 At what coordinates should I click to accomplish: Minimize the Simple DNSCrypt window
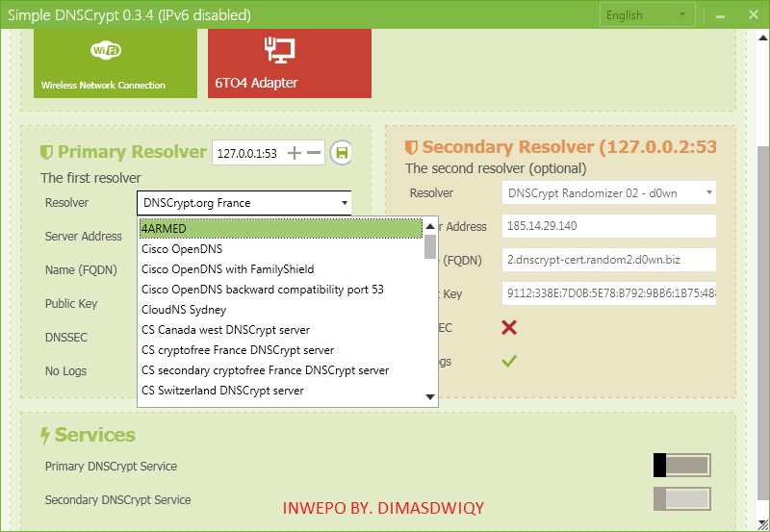coord(720,15)
